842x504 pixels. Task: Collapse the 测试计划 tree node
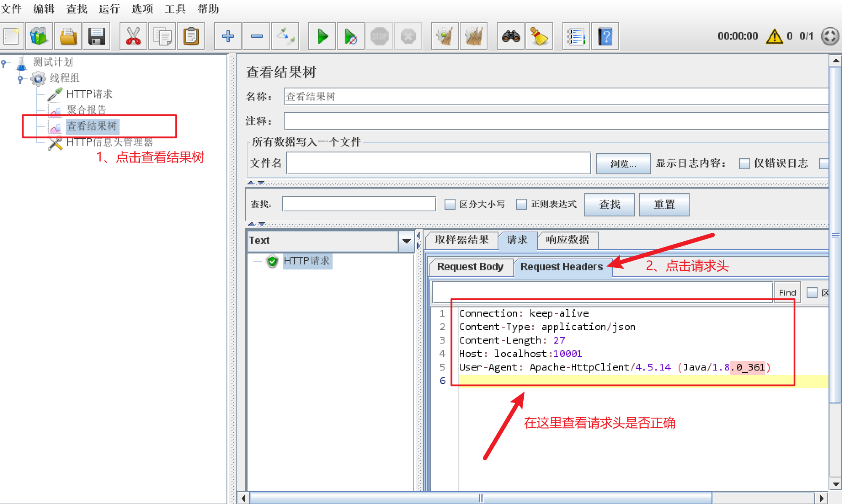pyautogui.click(x=4, y=63)
